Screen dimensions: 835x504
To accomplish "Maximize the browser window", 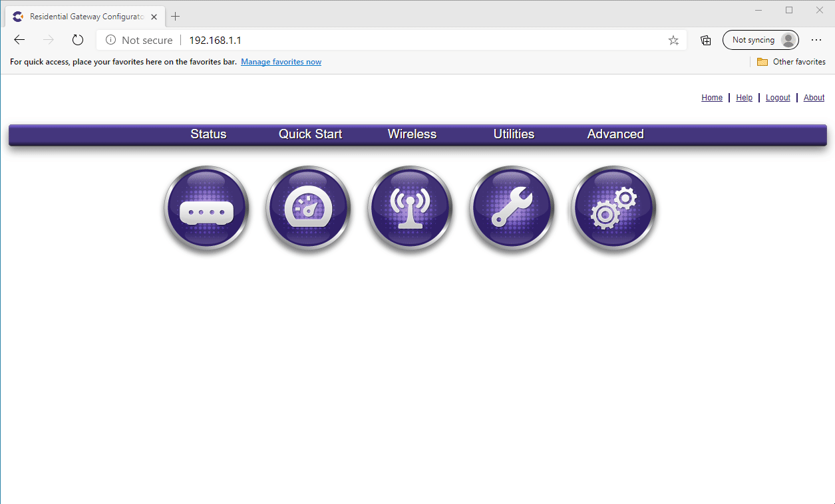I will (x=789, y=10).
